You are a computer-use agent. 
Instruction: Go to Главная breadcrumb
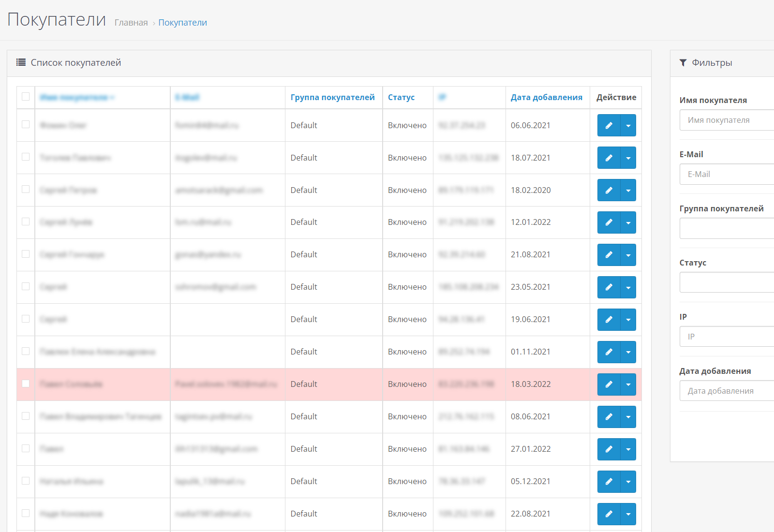[131, 23]
